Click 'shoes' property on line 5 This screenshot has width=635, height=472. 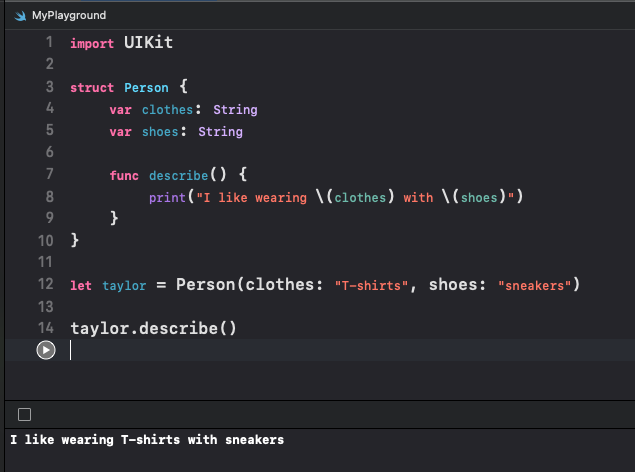tap(160, 132)
